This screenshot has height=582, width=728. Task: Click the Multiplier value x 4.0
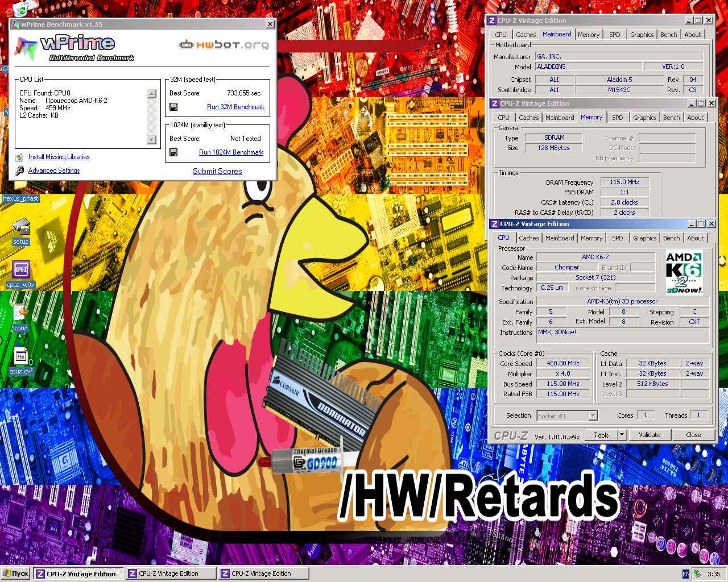click(563, 373)
